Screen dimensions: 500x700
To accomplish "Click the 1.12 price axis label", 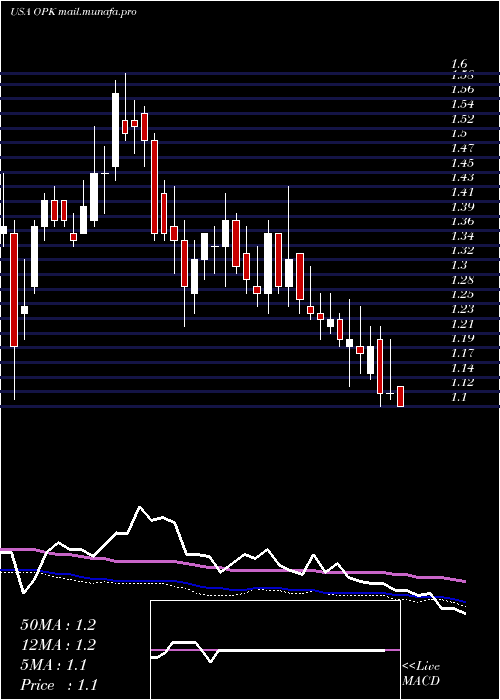I will click(x=462, y=382).
